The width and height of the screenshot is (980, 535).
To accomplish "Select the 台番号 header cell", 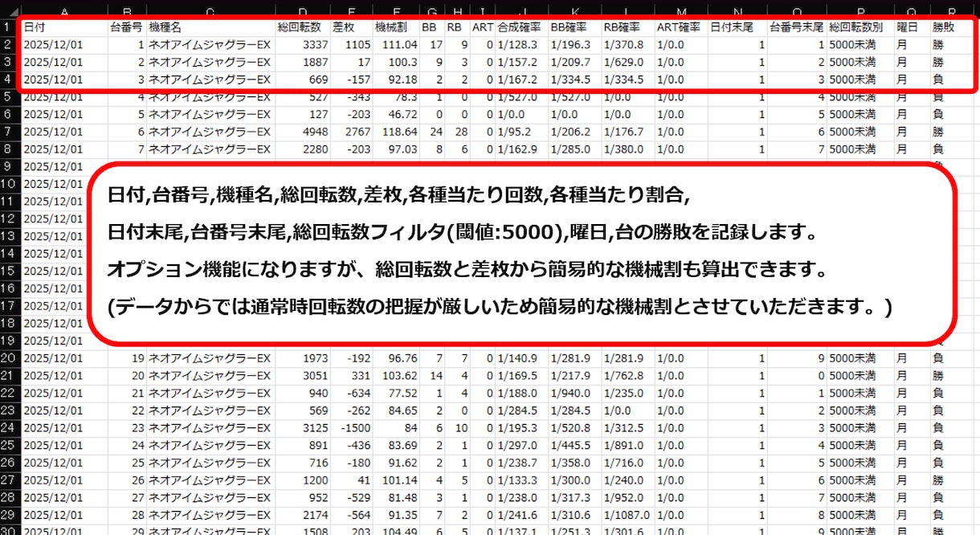I will (127, 27).
